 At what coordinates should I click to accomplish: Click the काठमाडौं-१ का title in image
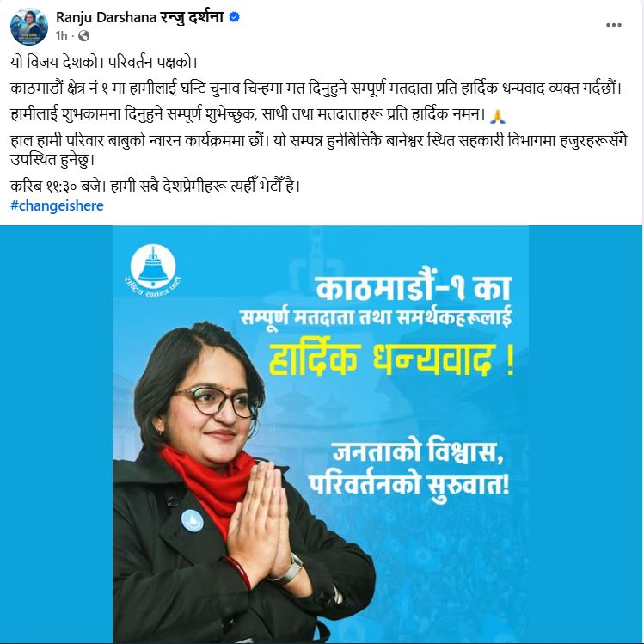tap(414, 287)
